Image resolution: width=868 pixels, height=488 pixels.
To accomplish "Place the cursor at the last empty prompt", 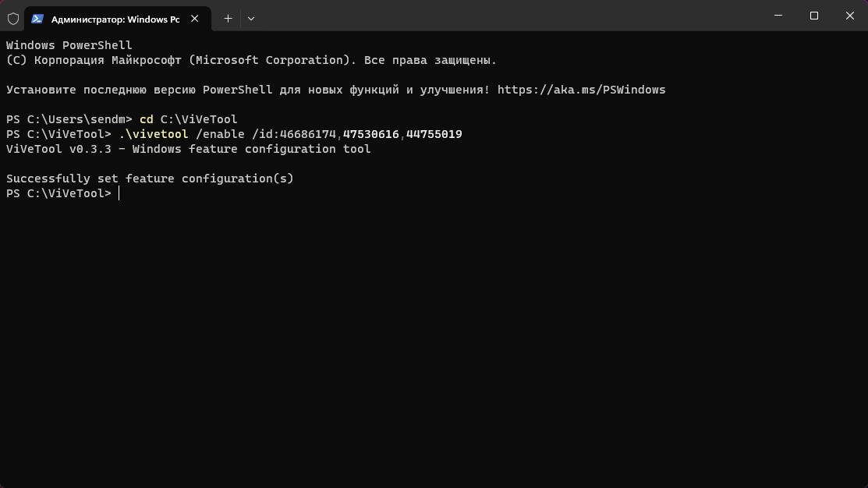I will [x=119, y=193].
